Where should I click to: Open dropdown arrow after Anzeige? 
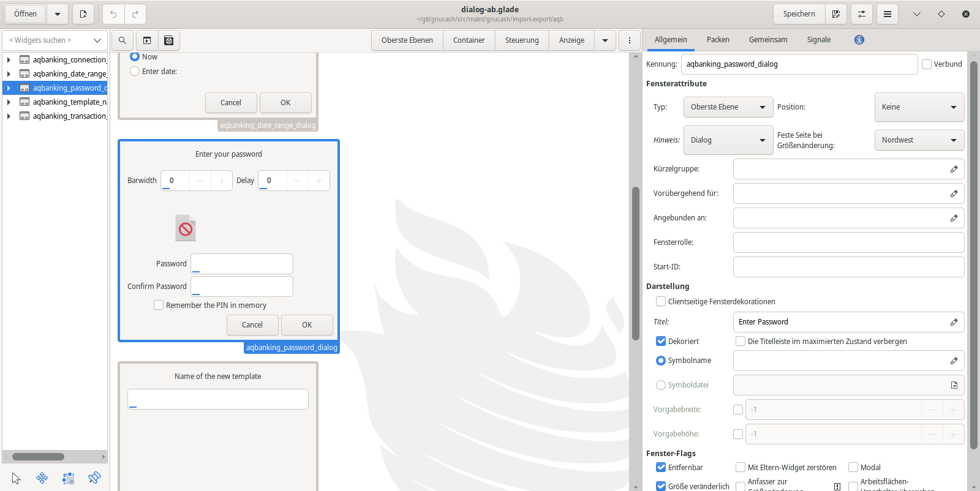(x=605, y=40)
